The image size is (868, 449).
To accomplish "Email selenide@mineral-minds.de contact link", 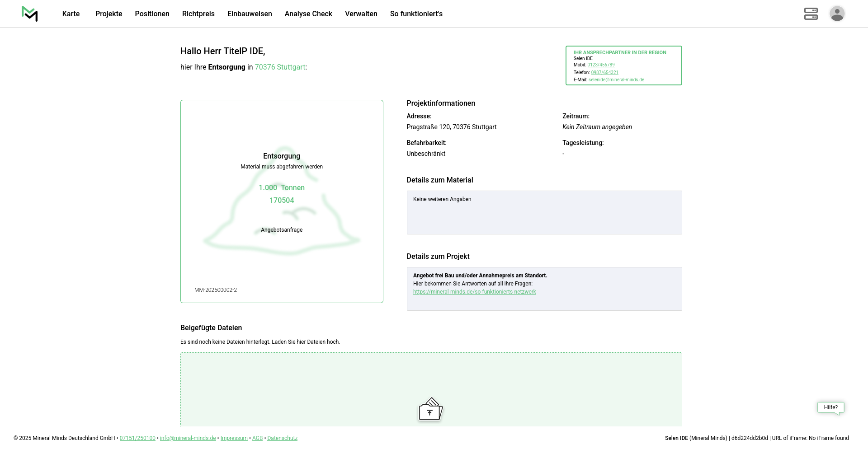I will click(x=616, y=80).
